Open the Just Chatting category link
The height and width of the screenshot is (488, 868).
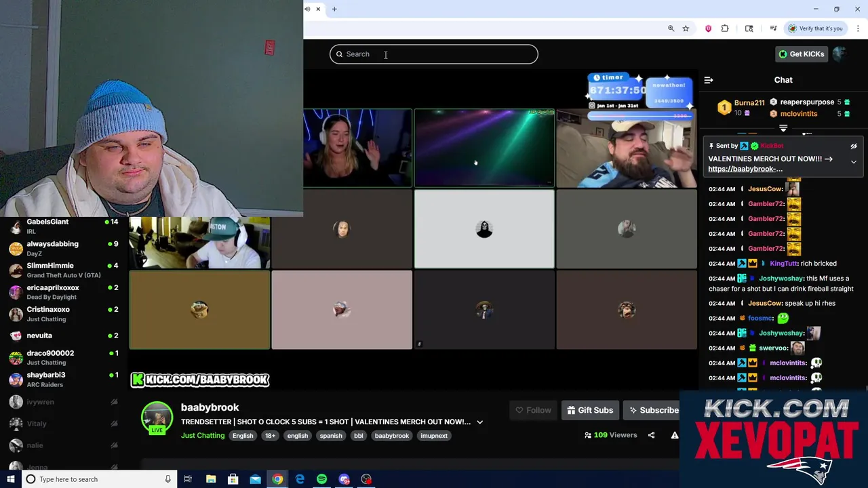click(x=203, y=436)
